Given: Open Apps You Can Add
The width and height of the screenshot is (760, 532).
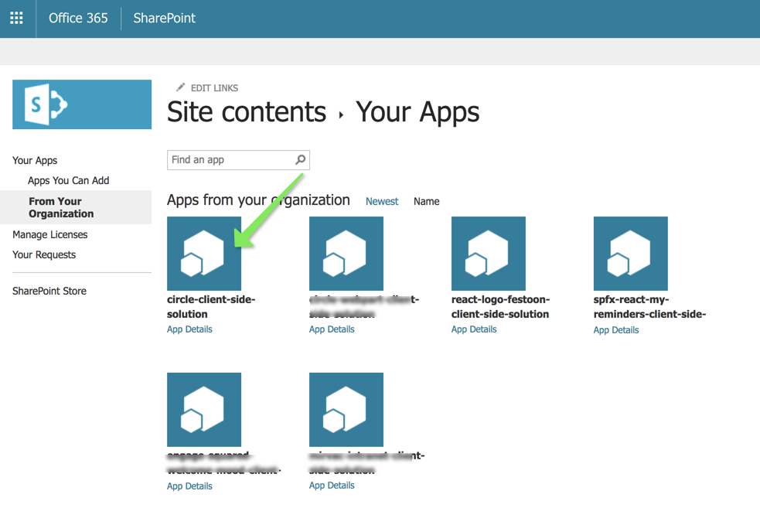Looking at the screenshot, I should point(68,180).
